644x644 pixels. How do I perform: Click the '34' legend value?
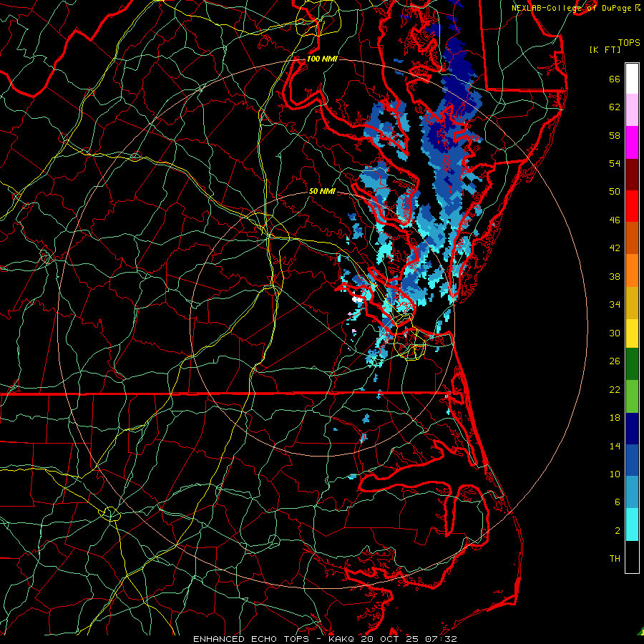(x=615, y=305)
